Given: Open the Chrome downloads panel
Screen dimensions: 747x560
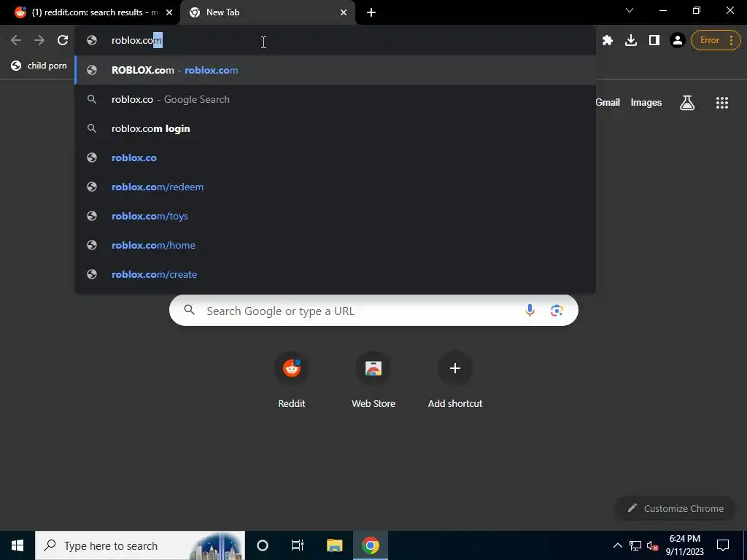Looking at the screenshot, I should click(x=631, y=41).
